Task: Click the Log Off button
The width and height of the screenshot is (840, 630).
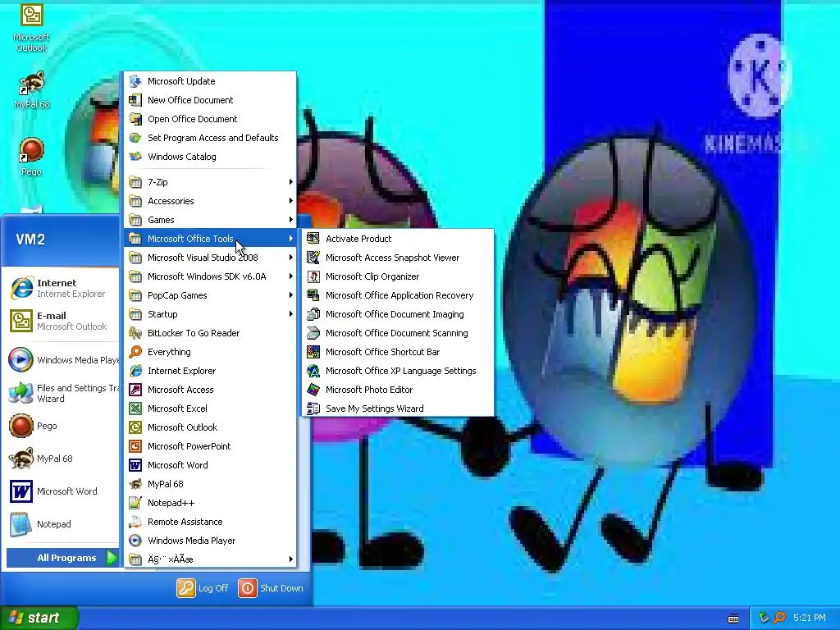Action: (x=203, y=588)
